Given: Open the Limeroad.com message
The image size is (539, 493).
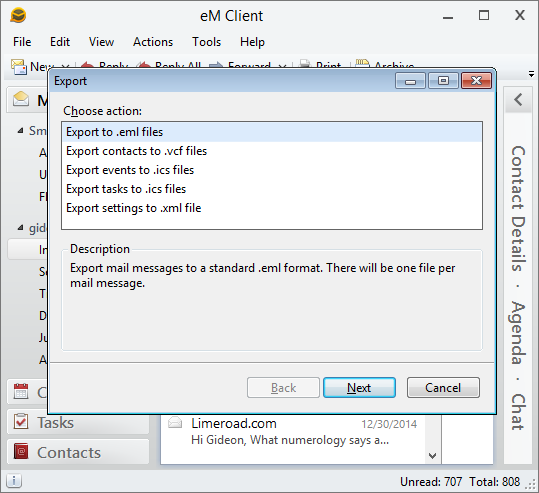Looking at the screenshot, I should pyautogui.click(x=293, y=432).
